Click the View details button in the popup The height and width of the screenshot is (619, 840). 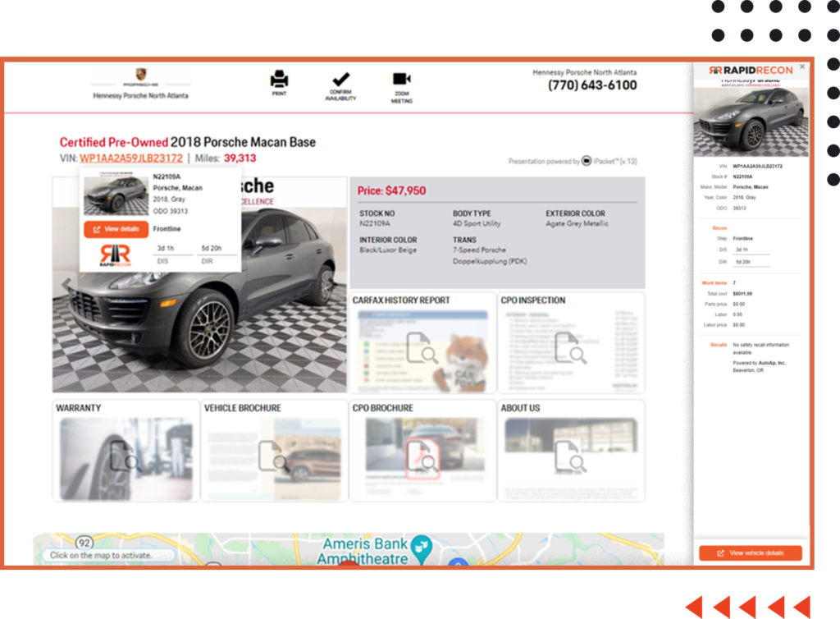pos(116,229)
